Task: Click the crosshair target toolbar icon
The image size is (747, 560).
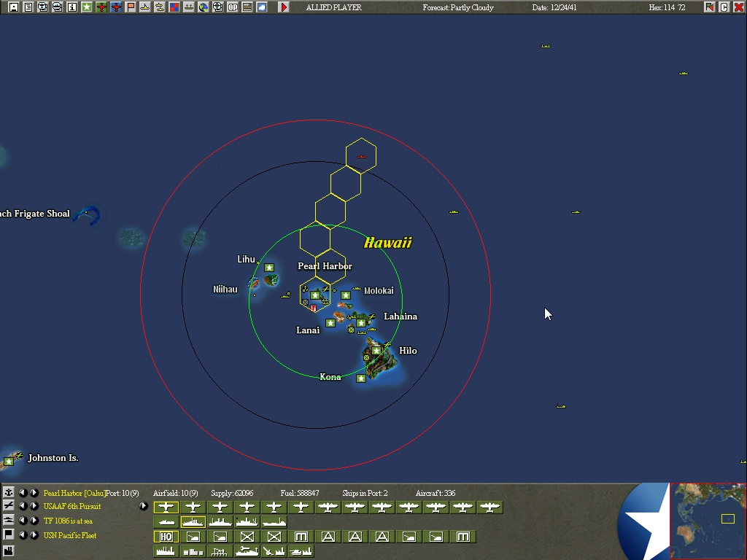Action: point(217,7)
